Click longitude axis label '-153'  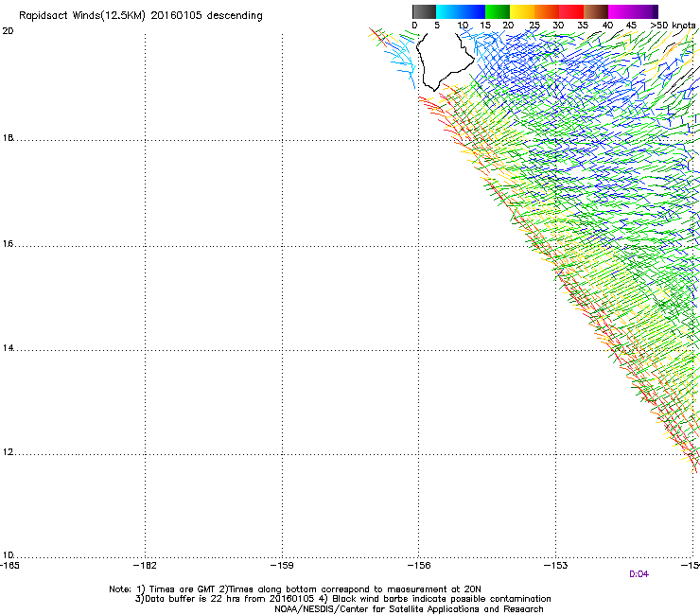(556, 566)
